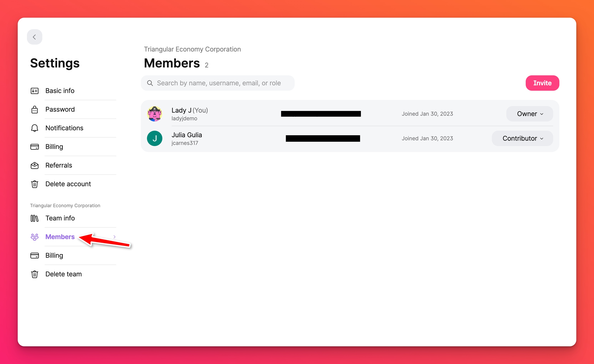Click the Search by name input field

[219, 83]
